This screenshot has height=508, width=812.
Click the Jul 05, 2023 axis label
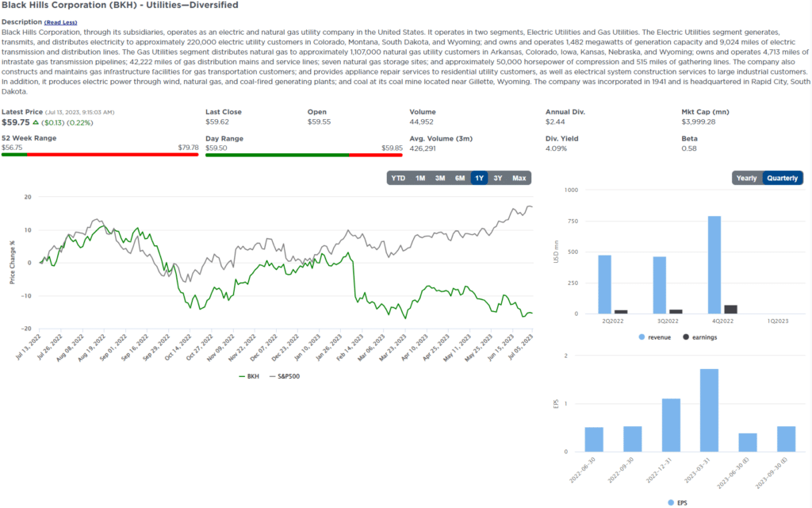(x=520, y=348)
